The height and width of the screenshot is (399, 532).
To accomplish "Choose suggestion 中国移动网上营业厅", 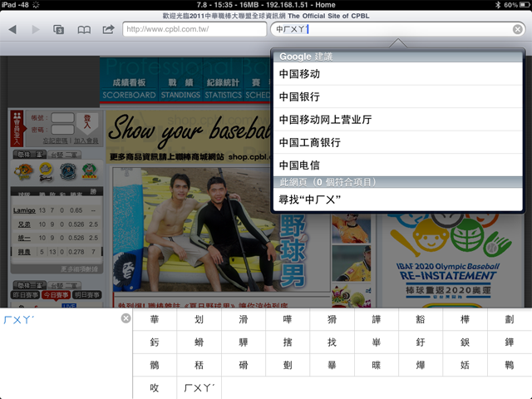I will 397,120.
